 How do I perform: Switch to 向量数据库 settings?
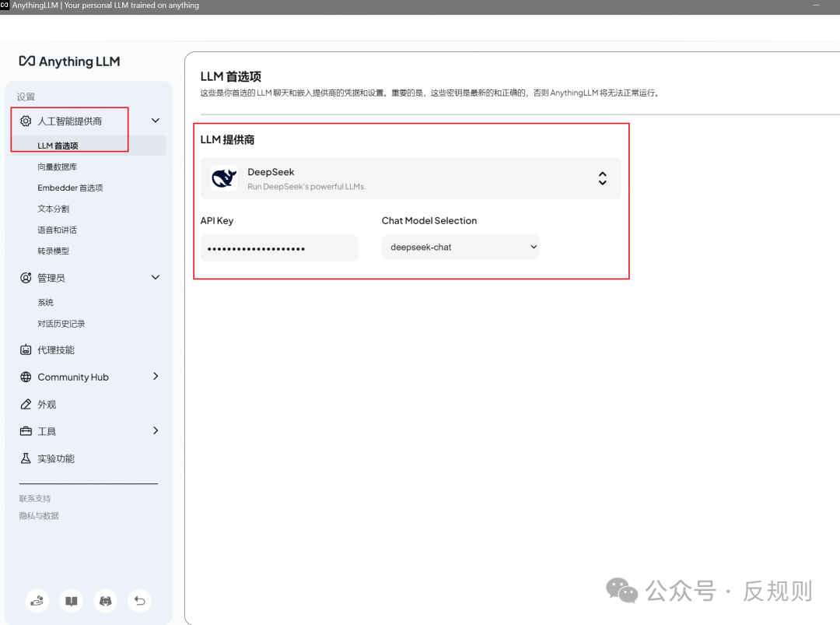(x=58, y=167)
